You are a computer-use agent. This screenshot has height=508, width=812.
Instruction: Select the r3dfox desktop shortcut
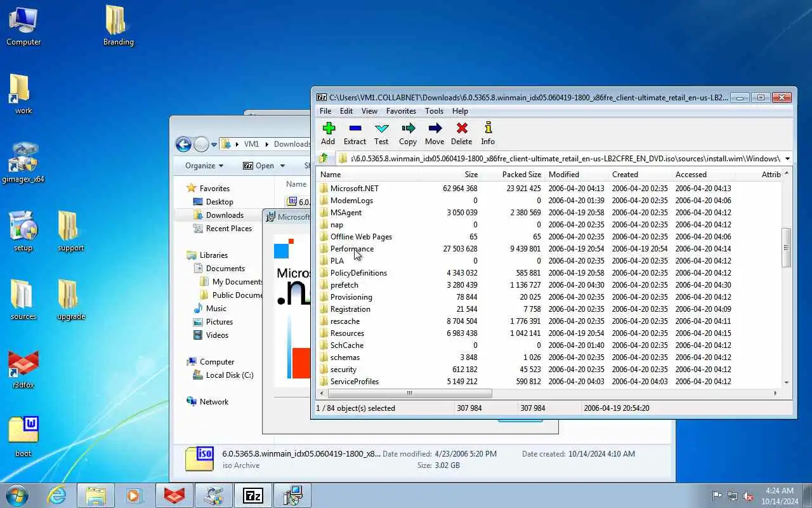point(23,368)
